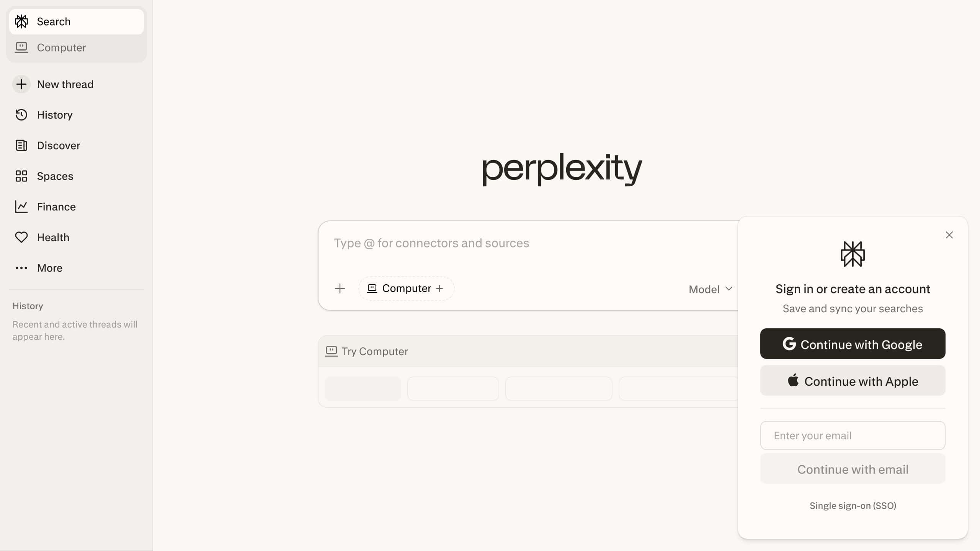Viewport: 980px width, 551px height.
Task: Continue with Google
Action: point(852,344)
